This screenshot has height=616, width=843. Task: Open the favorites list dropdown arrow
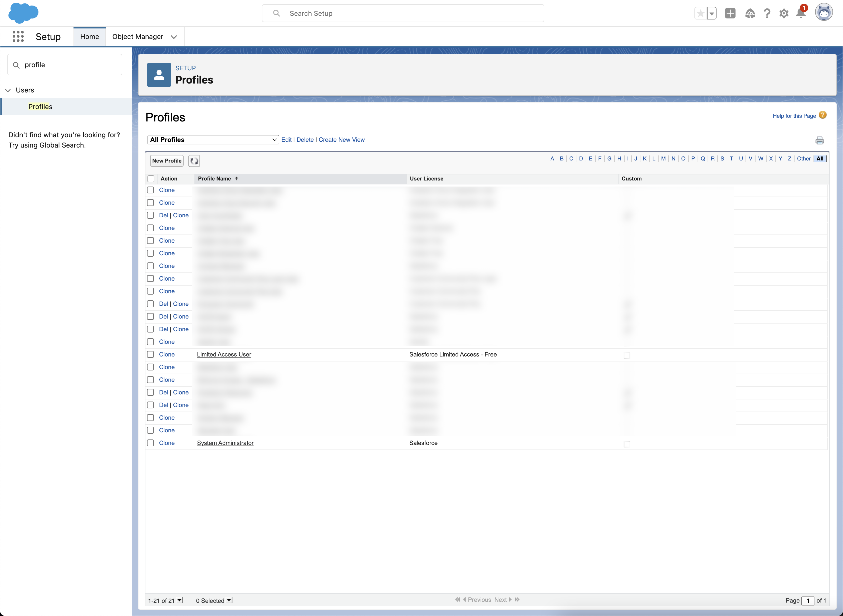pyautogui.click(x=711, y=13)
